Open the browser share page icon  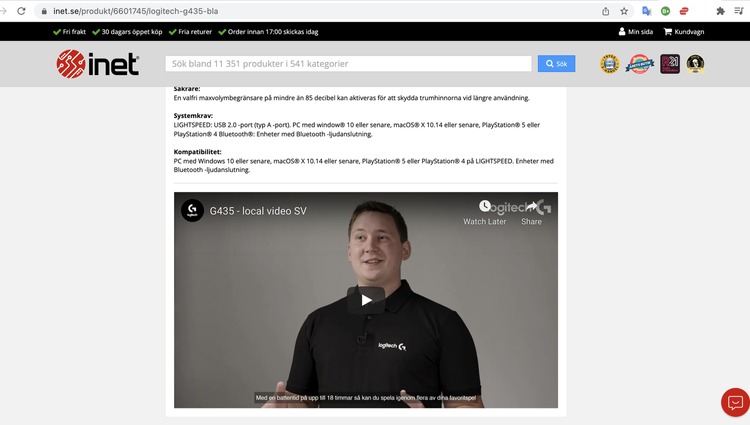[606, 11]
